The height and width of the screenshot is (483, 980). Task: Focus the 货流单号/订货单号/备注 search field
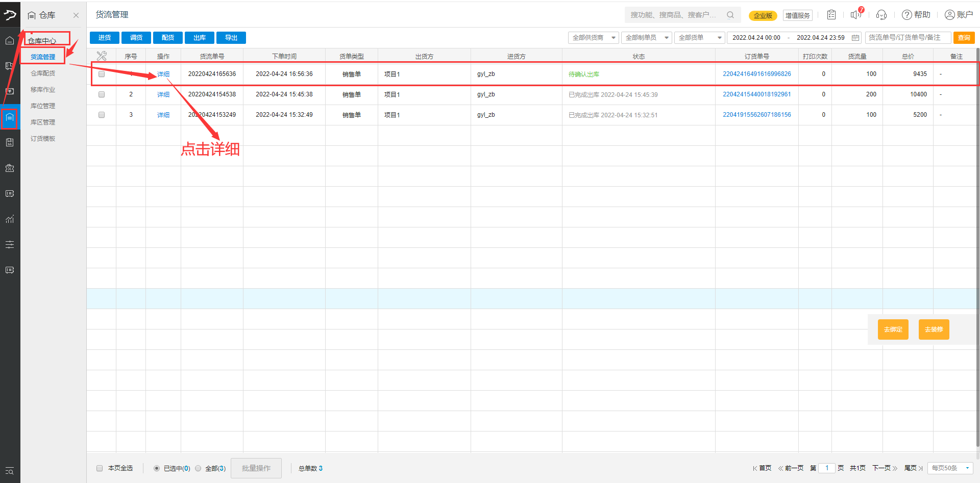tap(908, 38)
